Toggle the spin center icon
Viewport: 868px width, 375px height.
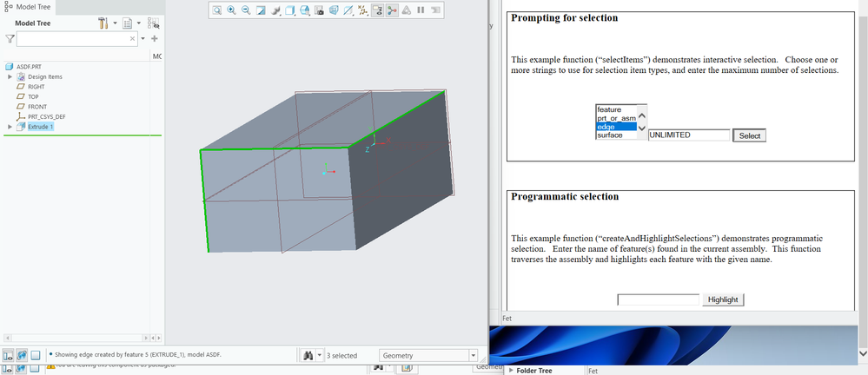393,10
